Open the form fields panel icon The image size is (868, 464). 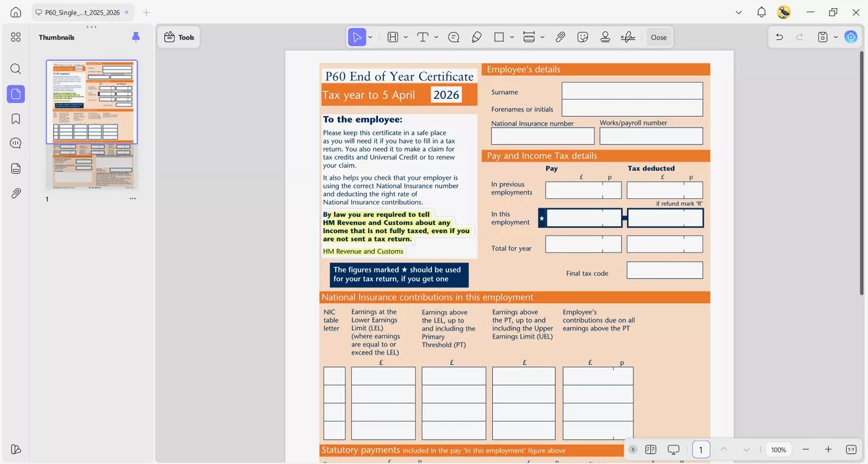tap(15, 168)
